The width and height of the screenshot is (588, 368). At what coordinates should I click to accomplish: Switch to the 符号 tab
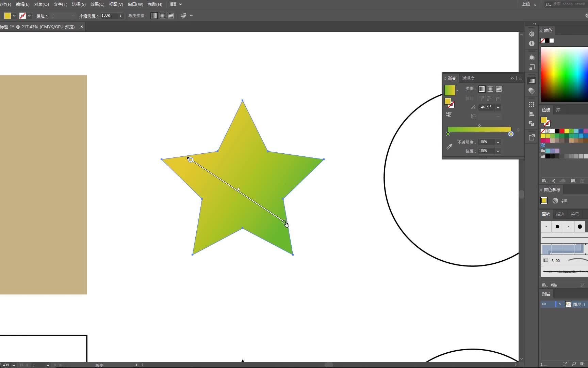[575, 214]
